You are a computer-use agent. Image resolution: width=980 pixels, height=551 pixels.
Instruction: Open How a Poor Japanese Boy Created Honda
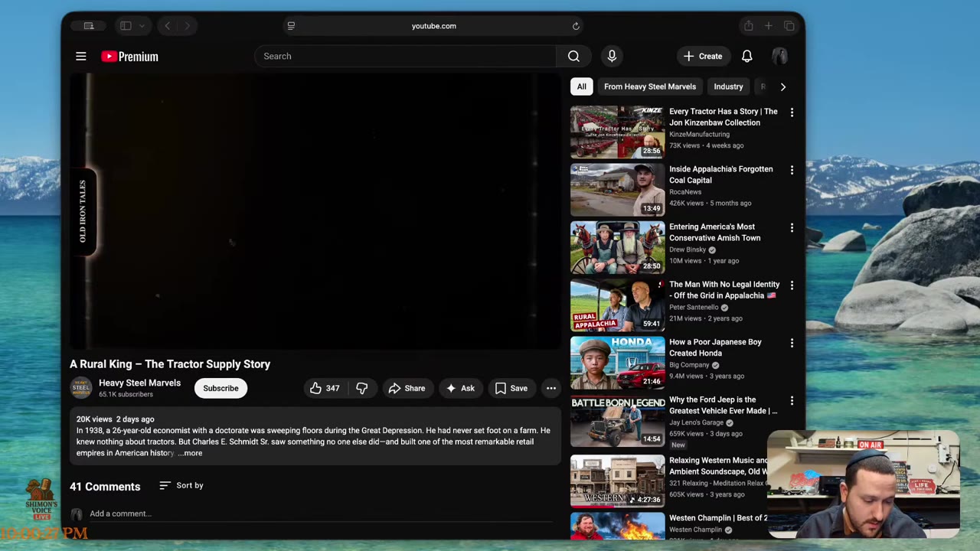[715, 347]
